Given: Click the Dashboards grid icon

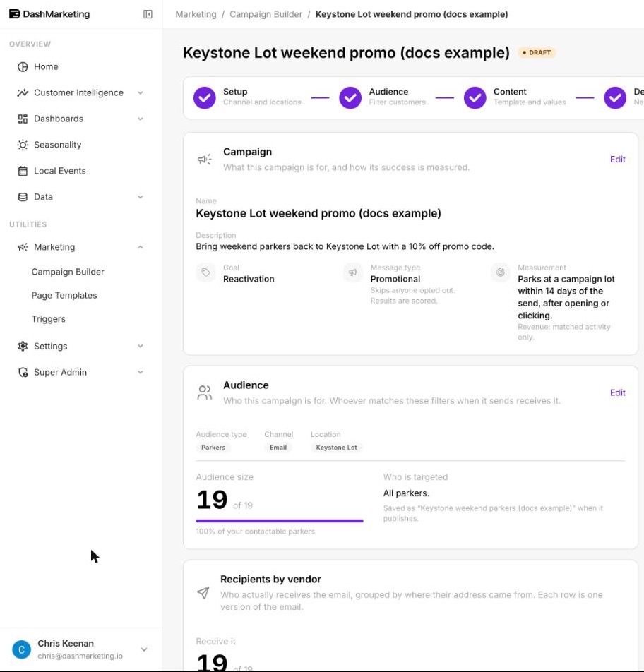Looking at the screenshot, I should [23, 119].
